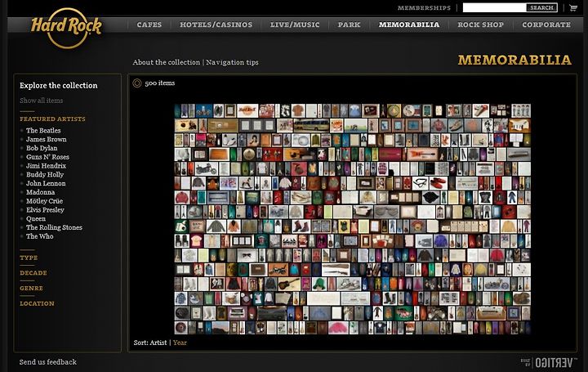588x372 pixels.
Task: Click Send us feedback
Action: click(x=48, y=362)
